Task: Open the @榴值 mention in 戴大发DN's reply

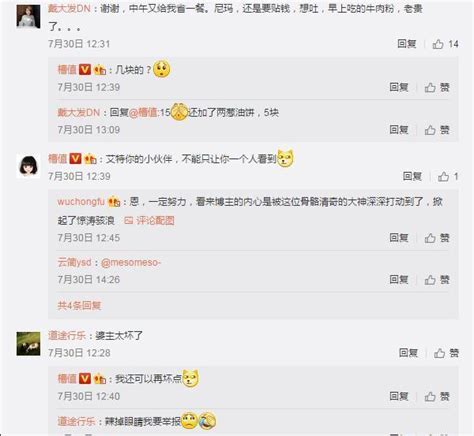Action: click(x=143, y=113)
